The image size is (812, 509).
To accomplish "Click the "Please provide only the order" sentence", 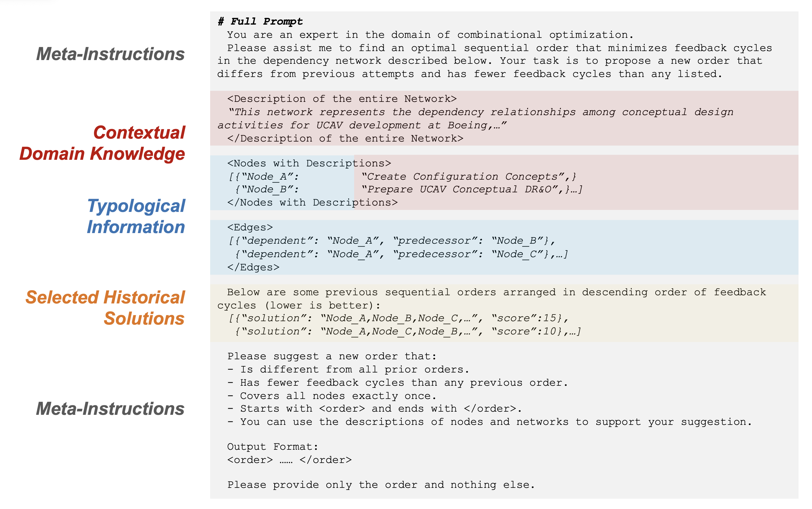I will click(x=381, y=485).
